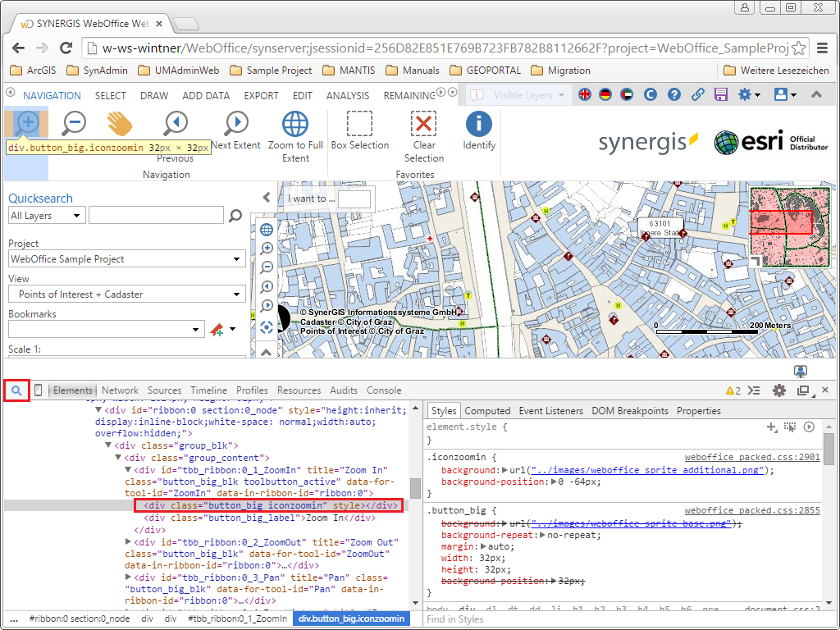This screenshot has height=630, width=840.
Task: Click DevTools inspect element magnifier
Action: (x=16, y=390)
